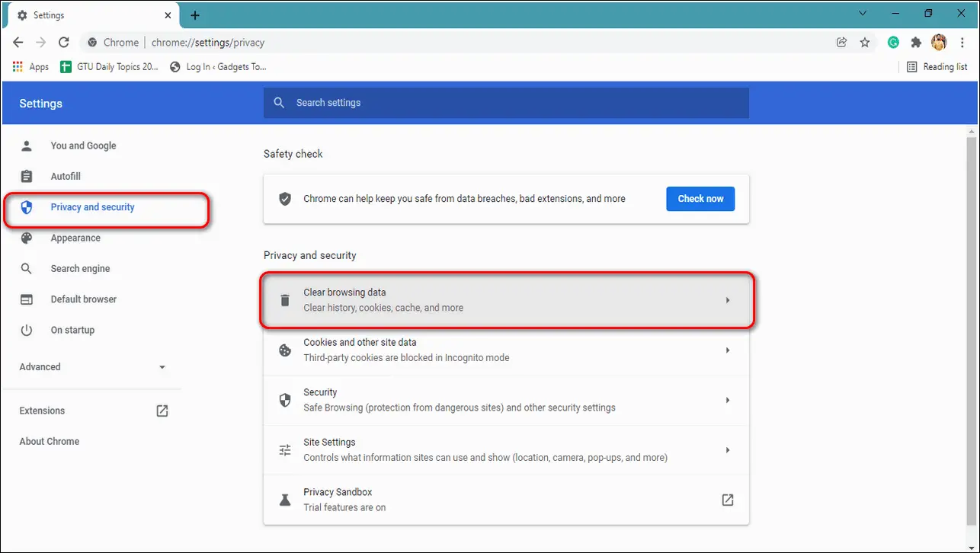Click the arrow on Cookies and other site data
The height and width of the screenshot is (553, 980).
(728, 350)
